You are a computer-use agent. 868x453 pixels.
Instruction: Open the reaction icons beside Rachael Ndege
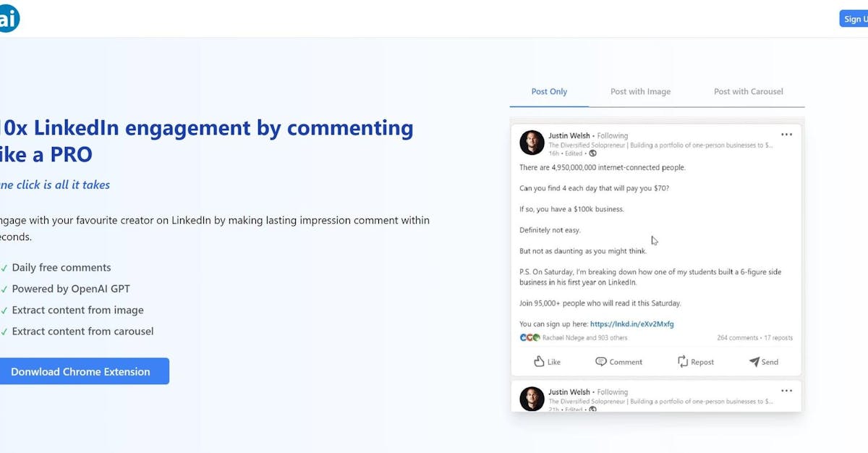tap(529, 338)
